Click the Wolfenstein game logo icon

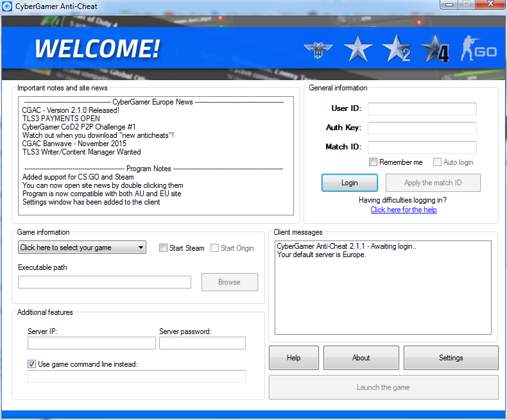[318, 50]
